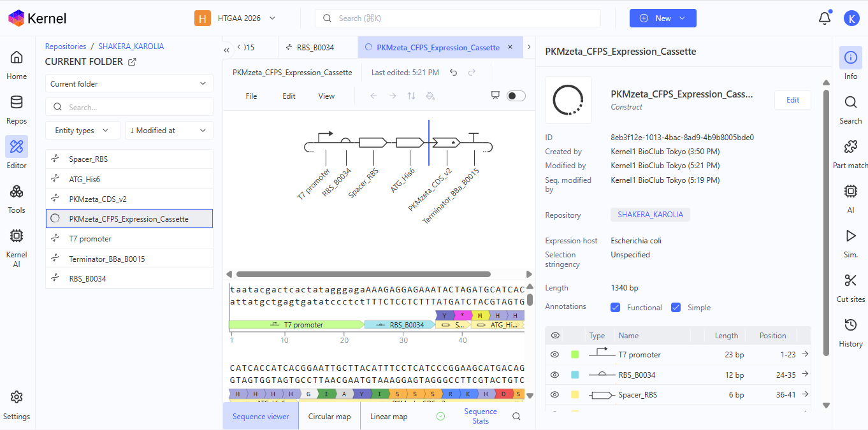The image size is (868, 430).
Task: Open the Tools sidebar section
Action: [17, 198]
